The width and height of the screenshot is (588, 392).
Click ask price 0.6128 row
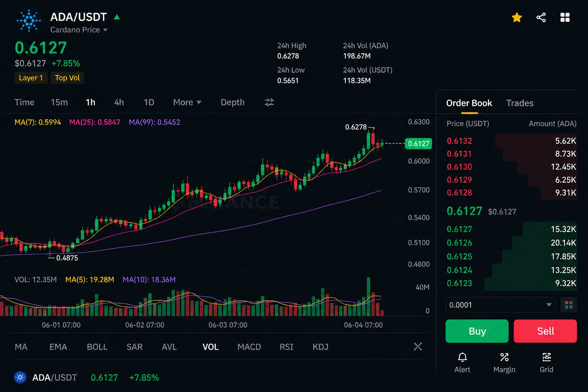(x=511, y=193)
